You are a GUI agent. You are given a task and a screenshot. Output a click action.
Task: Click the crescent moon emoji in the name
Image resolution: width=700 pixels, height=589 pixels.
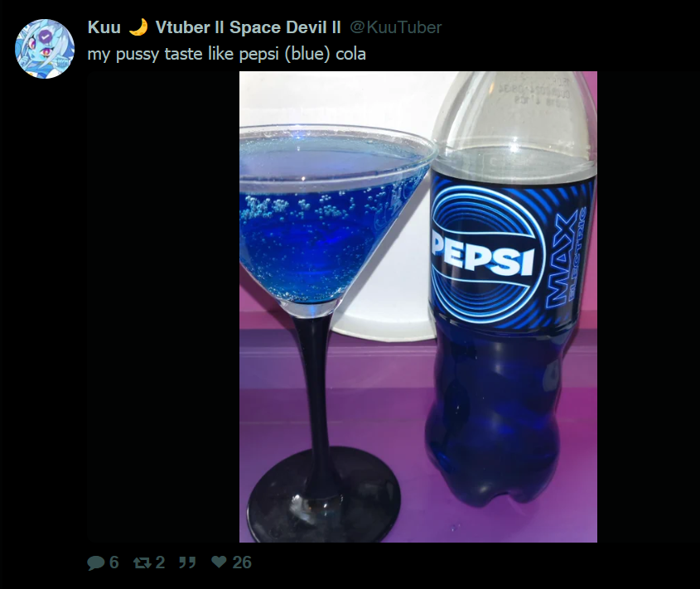(x=138, y=27)
